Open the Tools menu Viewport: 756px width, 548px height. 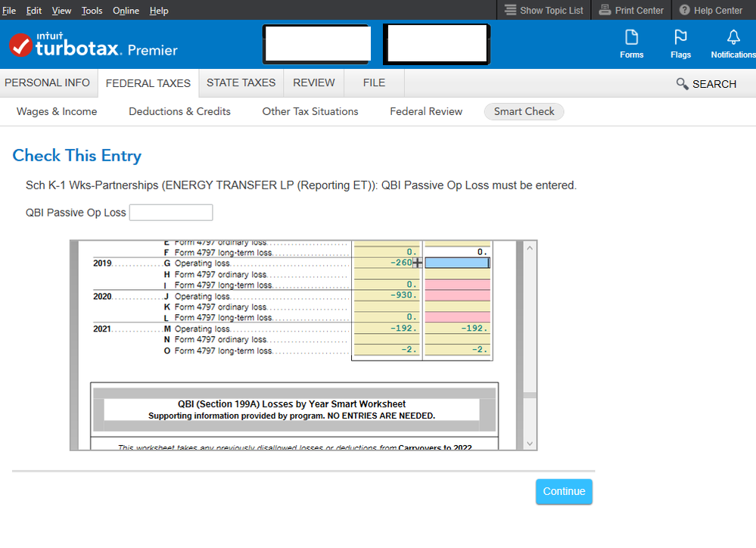tap(92, 11)
